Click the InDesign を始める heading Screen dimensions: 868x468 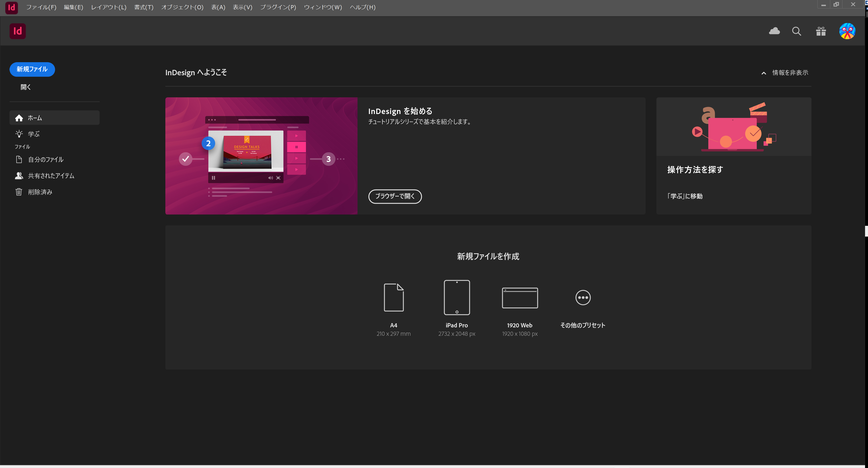point(400,111)
